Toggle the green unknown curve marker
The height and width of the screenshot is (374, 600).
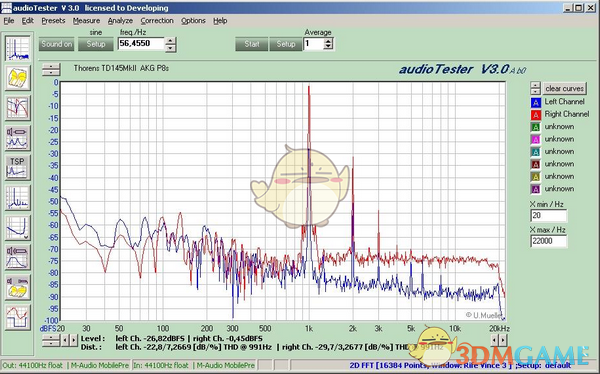click(x=535, y=127)
